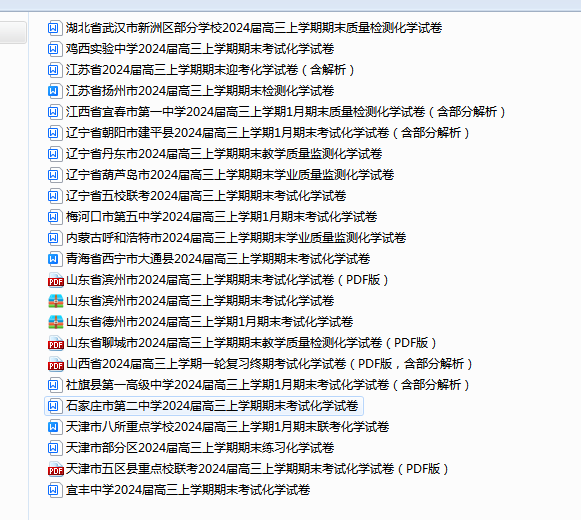The height and width of the screenshot is (520, 581).
Task: Select file name 梅河口市第五中学2024届高三上学期1月期末考试化学试卷
Action: pos(222,217)
